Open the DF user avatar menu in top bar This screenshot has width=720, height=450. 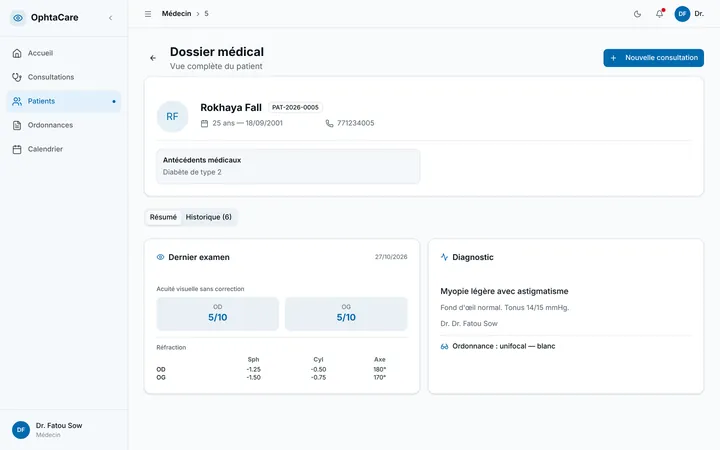pos(682,14)
